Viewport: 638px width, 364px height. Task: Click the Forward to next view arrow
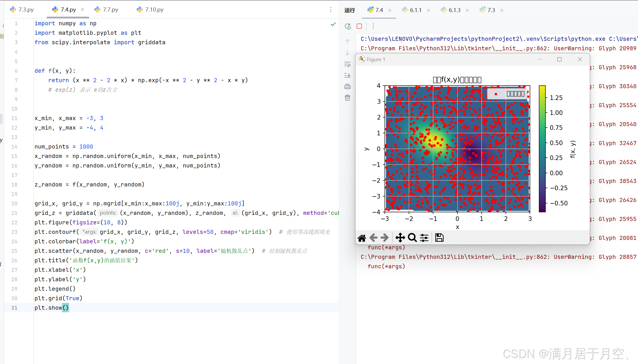pyautogui.click(x=385, y=238)
